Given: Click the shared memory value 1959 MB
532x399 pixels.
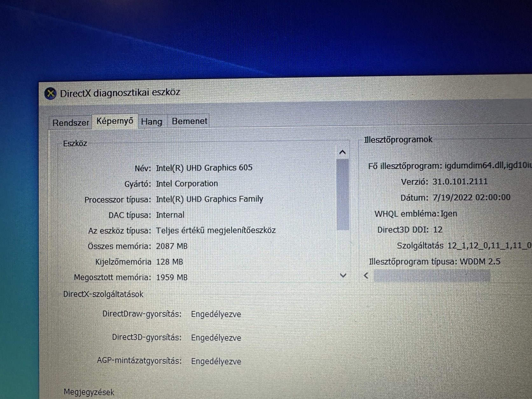Looking at the screenshot, I should pos(171,277).
